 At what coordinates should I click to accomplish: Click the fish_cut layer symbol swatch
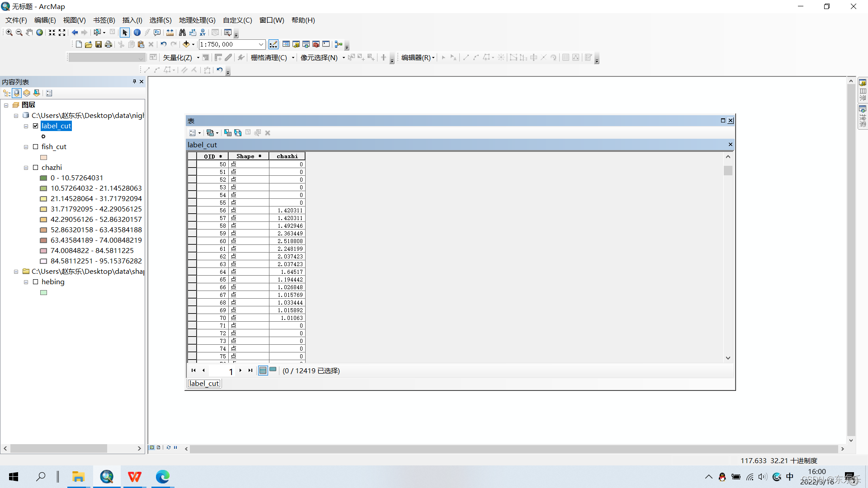pos(44,157)
